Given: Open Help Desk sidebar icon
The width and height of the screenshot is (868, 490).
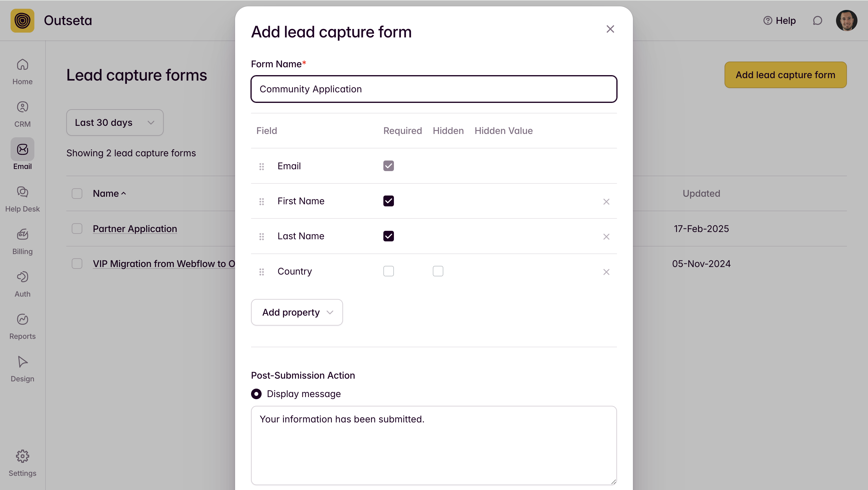Looking at the screenshot, I should click(x=22, y=199).
